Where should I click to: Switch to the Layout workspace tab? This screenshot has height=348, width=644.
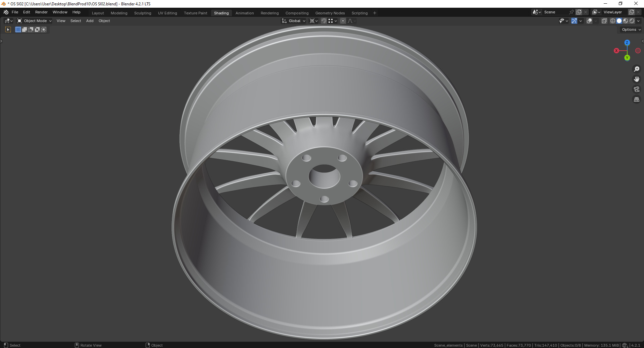click(x=98, y=13)
